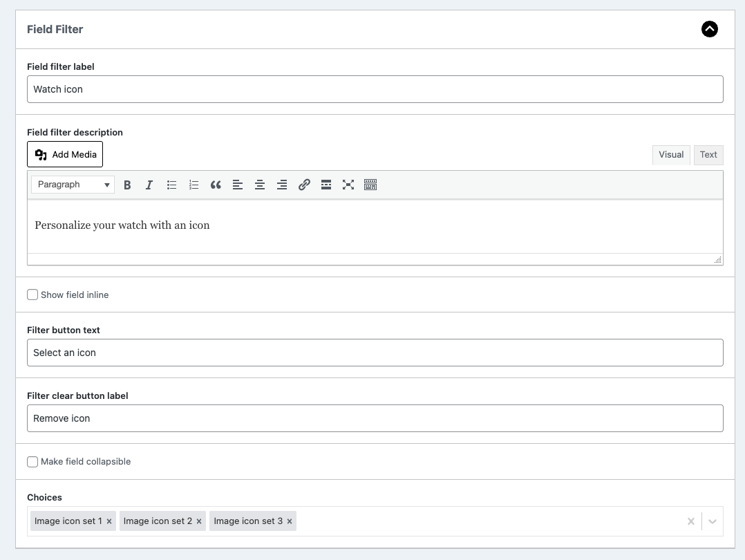745x560 pixels.
Task: Click the Add Media button
Action: [x=65, y=154]
